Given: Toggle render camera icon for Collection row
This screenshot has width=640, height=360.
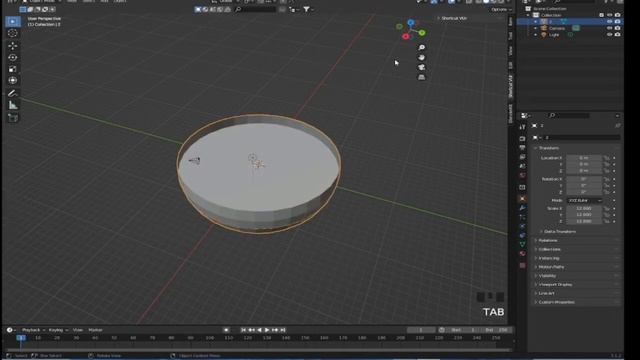Looking at the screenshot, I should [617, 15].
